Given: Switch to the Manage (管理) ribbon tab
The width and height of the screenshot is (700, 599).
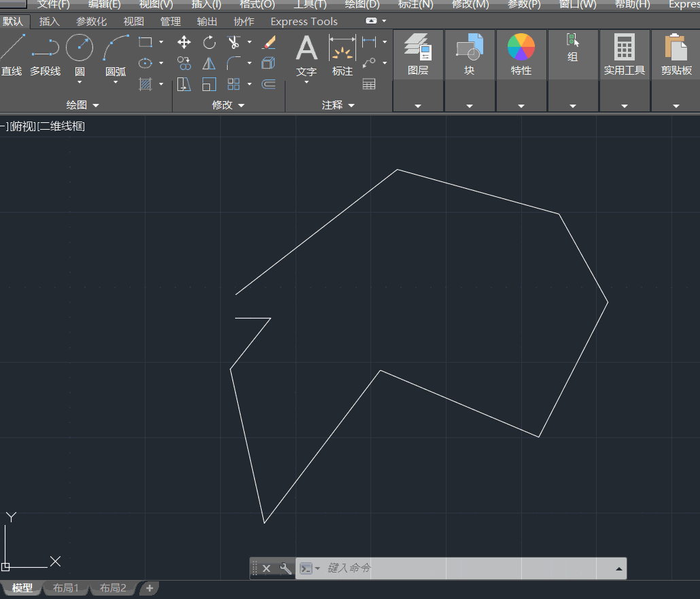Looking at the screenshot, I should click(x=171, y=22).
